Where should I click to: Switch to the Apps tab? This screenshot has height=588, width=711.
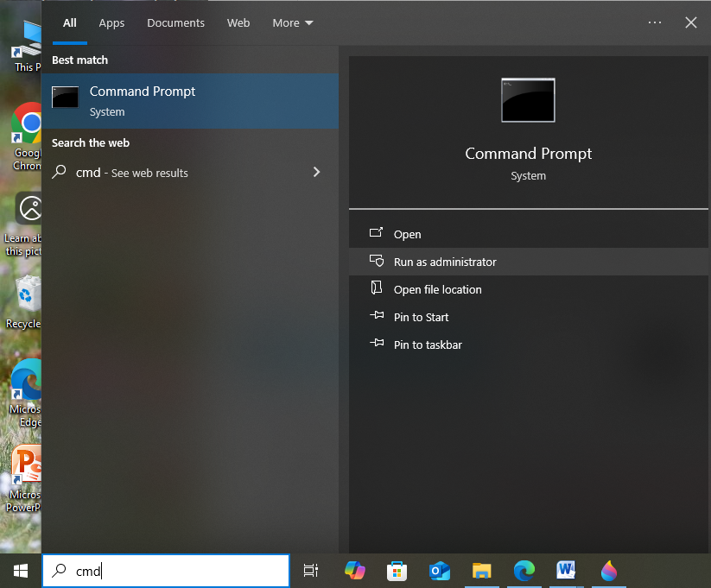(x=111, y=23)
